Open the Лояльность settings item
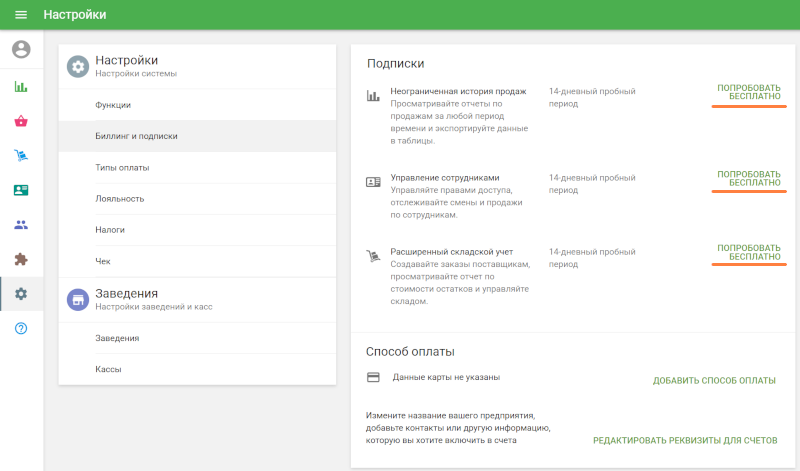The width and height of the screenshot is (800, 471). [x=197, y=199]
